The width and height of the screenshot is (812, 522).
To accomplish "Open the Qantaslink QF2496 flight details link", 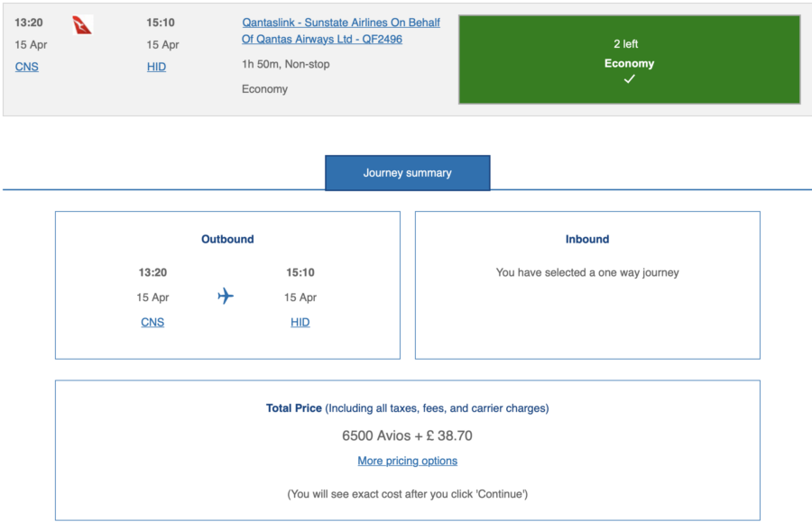I will coord(341,31).
